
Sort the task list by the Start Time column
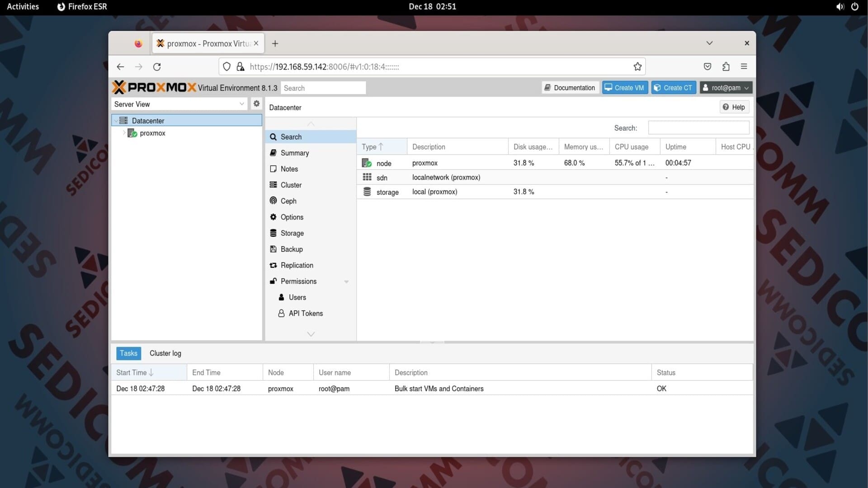point(135,372)
